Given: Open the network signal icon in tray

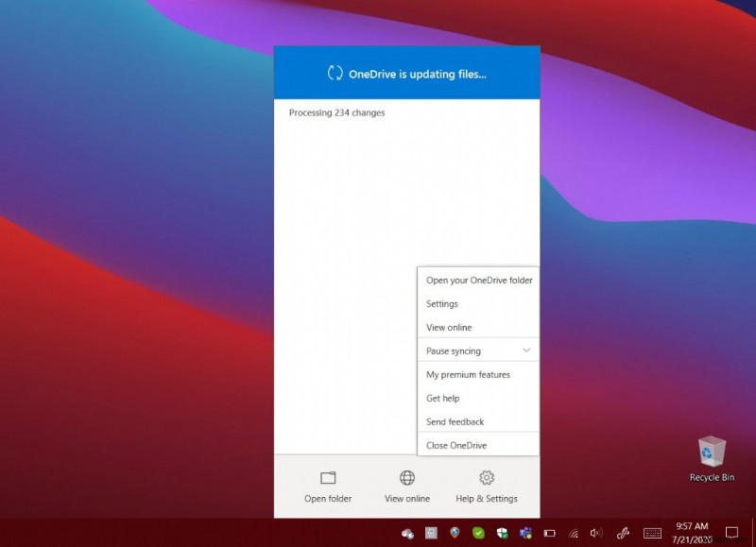Looking at the screenshot, I should click(573, 533).
